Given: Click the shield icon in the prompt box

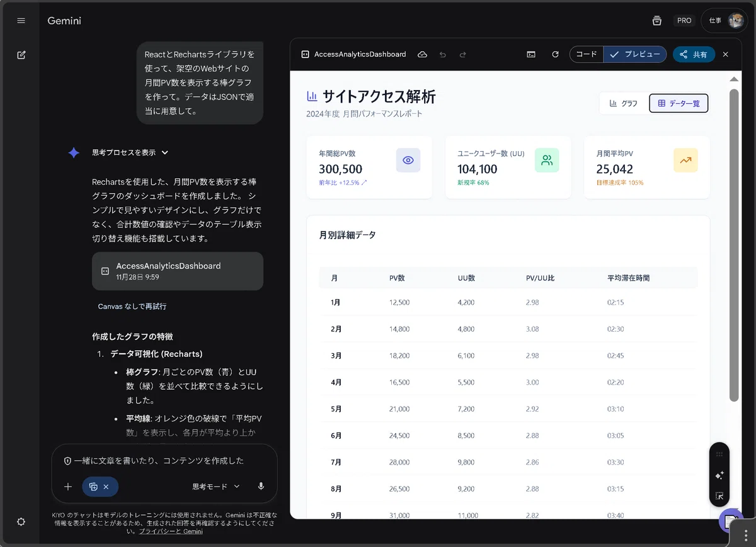Looking at the screenshot, I should click(x=67, y=461).
